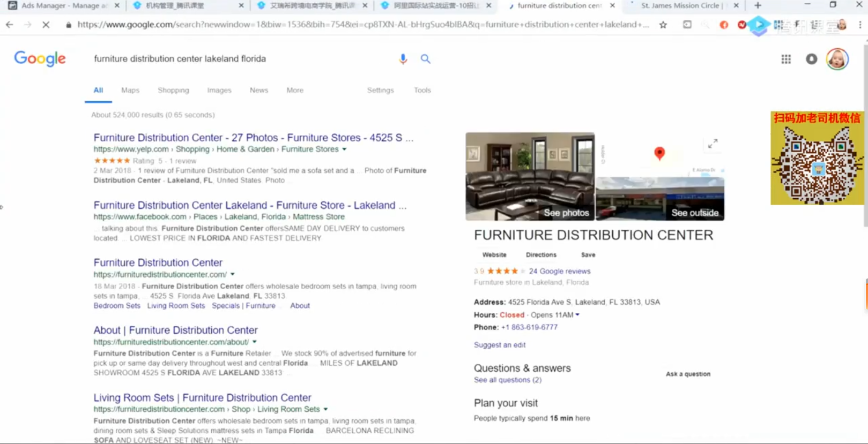Image resolution: width=868 pixels, height=444 pixels.
Task: Stop loading the page
Action: (x=46, y=25)
